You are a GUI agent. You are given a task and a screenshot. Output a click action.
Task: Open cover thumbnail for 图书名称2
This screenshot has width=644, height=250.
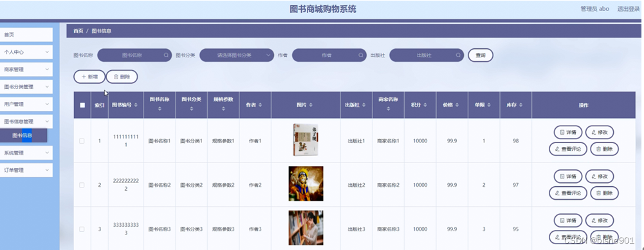tap(306, 184)
